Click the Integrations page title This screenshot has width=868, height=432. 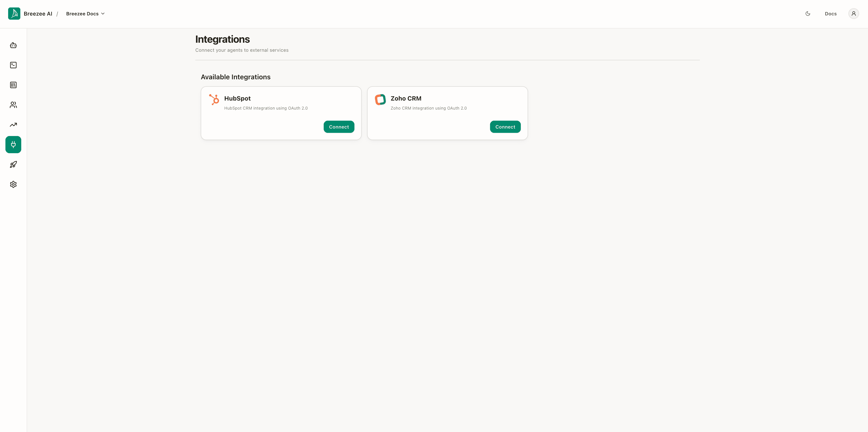coord(222,39)
